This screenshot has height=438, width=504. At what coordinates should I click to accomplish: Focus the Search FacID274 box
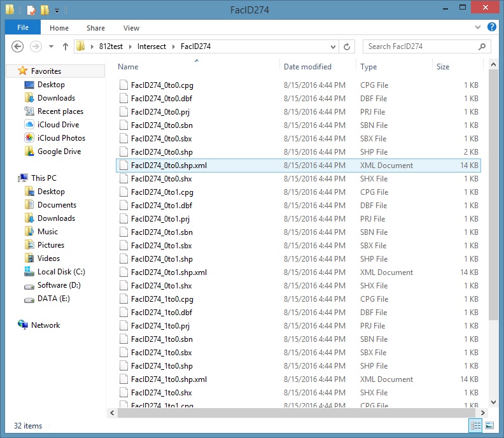click(x=426, y=46)
